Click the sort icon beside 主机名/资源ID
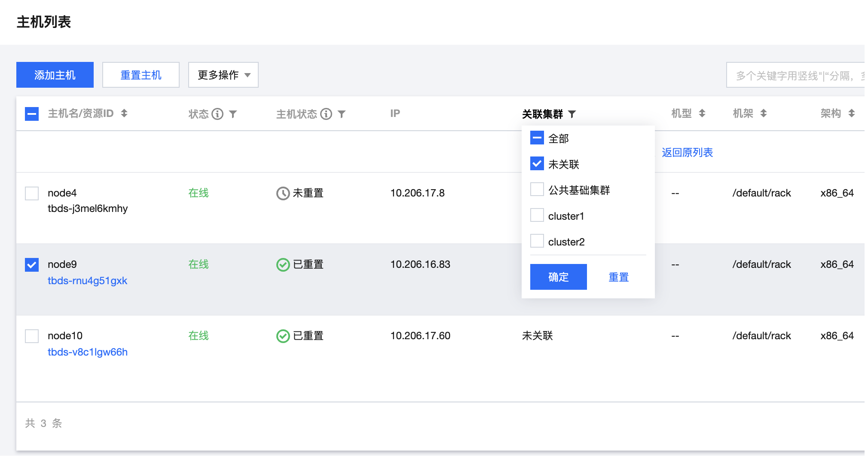868x457 pixels. [x=124, y=113]
